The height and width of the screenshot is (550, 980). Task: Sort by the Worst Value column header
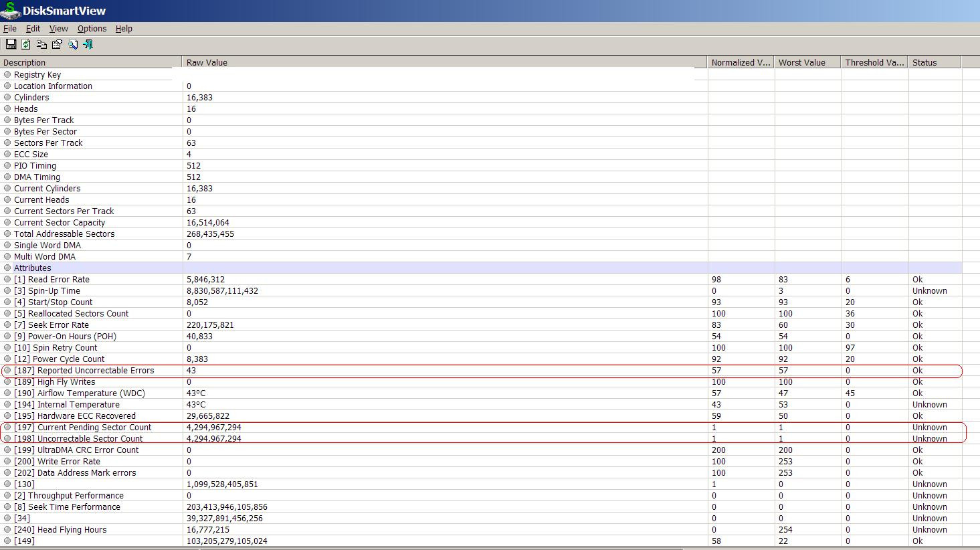pos(808,62)
